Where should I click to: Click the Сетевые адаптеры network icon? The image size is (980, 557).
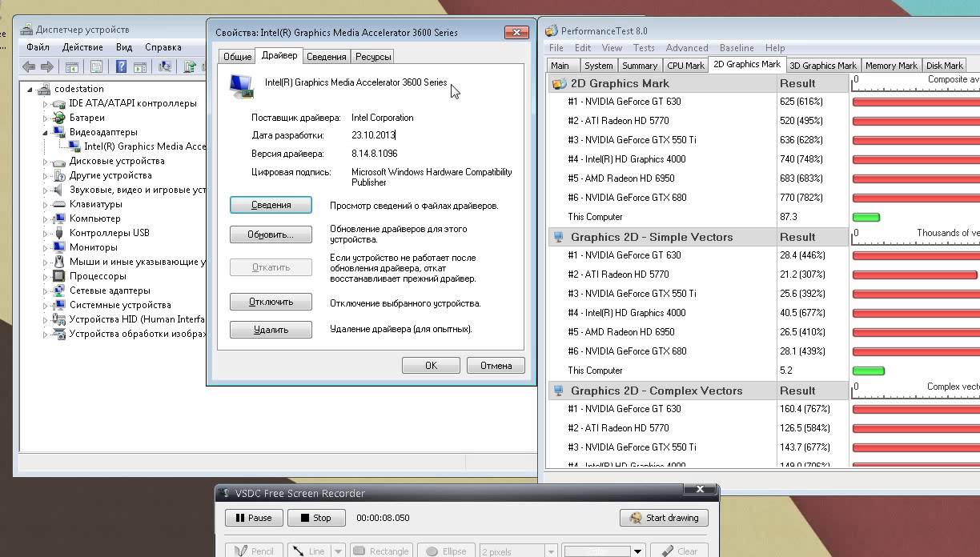coord(59,291)
